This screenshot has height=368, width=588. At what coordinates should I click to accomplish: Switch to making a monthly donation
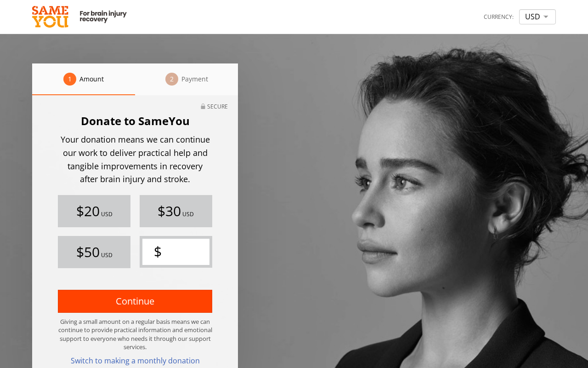pyautogui.click(x=135, y=361)
